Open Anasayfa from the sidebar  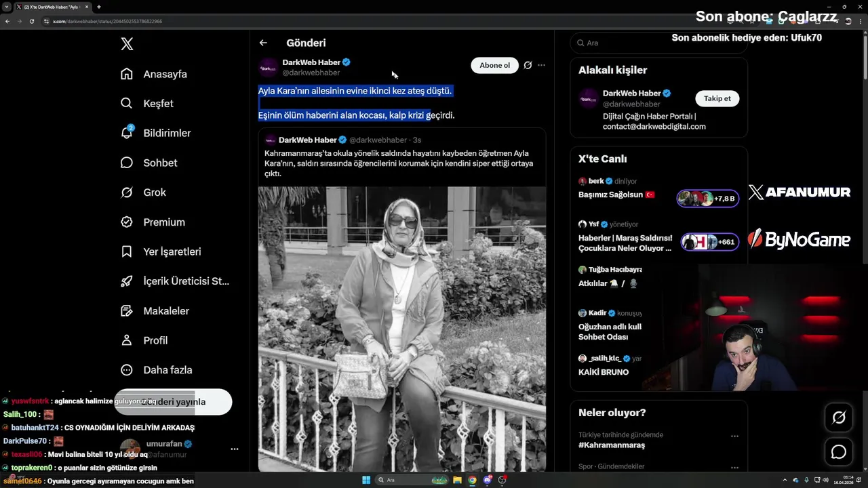click(x=154, y=74)
